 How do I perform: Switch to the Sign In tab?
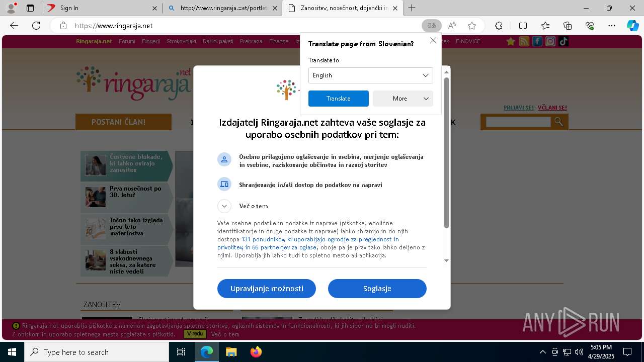click(102, 8)
